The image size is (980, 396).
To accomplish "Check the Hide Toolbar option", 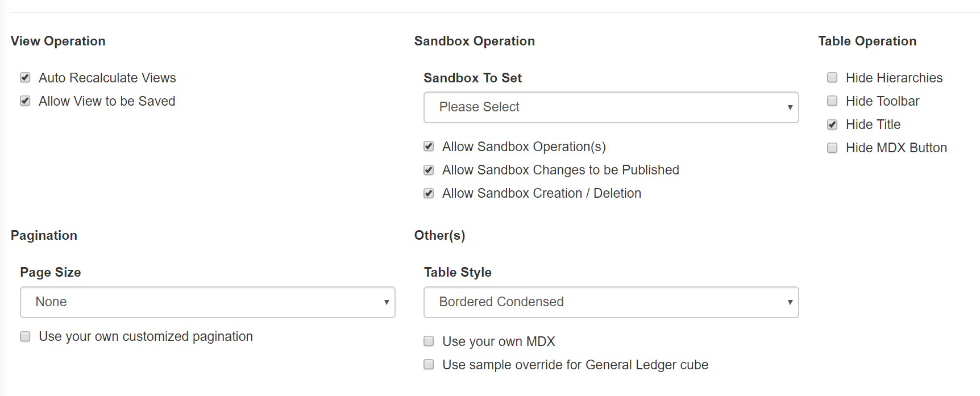I will coord(832,101).
